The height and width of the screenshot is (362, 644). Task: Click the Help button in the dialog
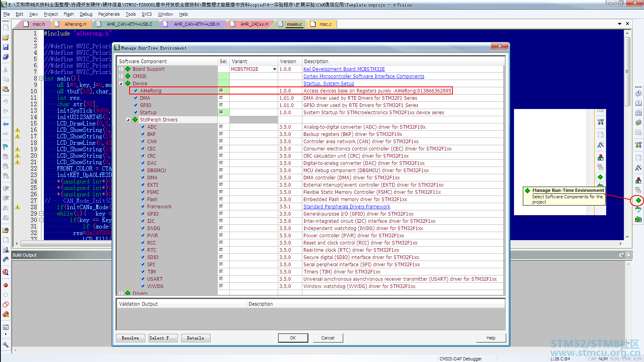(491, 338)
